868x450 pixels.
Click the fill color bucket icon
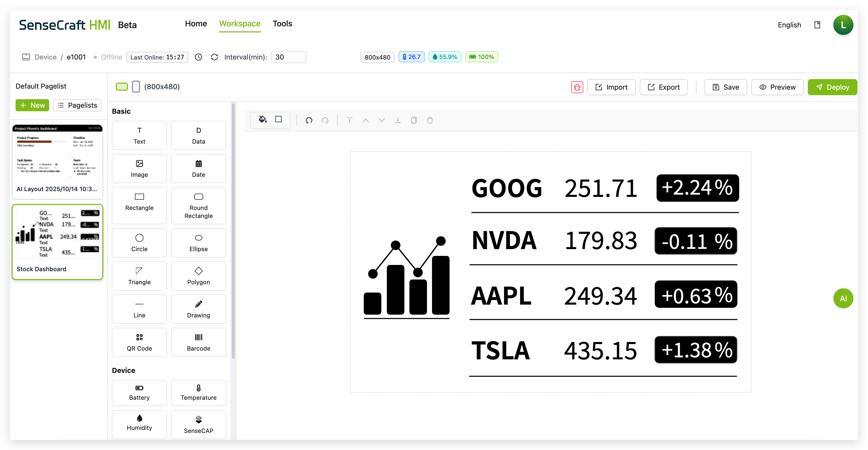pyautogui.click(x=262, y=120)
